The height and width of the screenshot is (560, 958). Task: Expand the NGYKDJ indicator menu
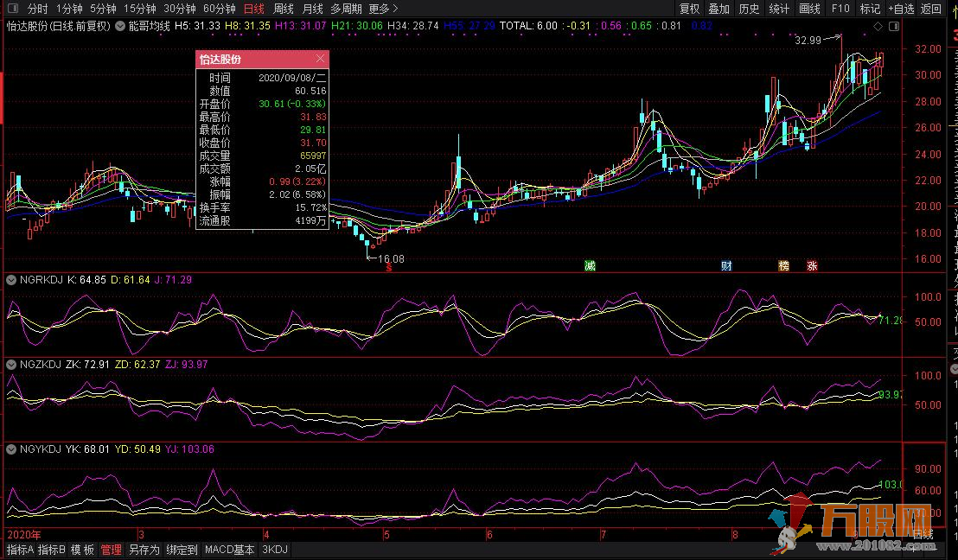tap(10, 449)
